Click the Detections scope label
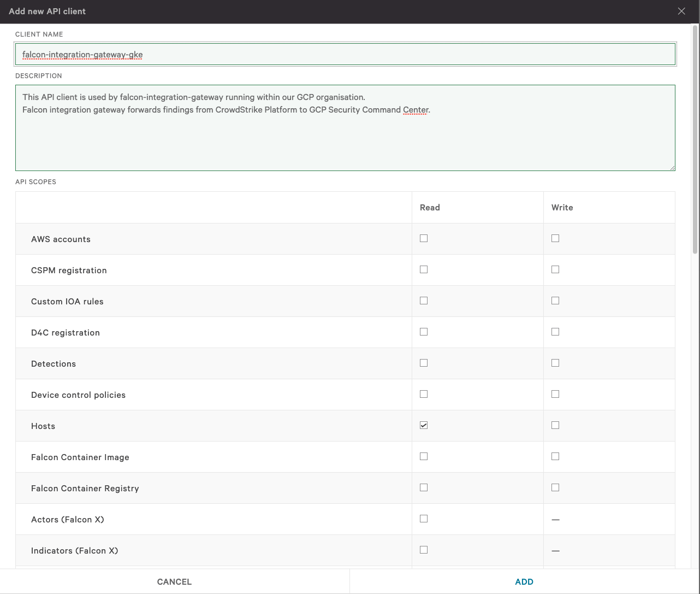This screenshot has width=700, height=594. pos(54,364)
